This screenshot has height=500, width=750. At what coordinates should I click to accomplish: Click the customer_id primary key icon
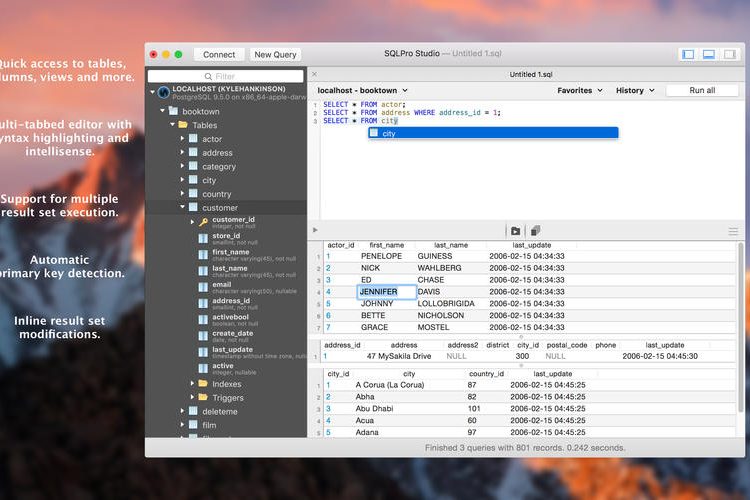203,222
